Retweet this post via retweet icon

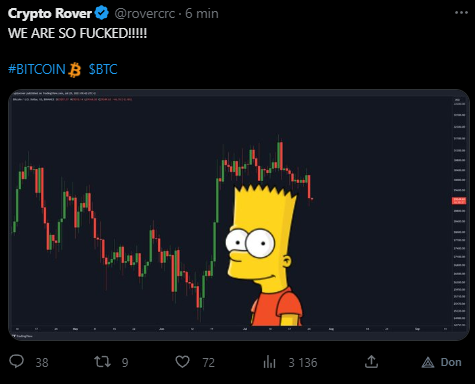coord(102,362)
